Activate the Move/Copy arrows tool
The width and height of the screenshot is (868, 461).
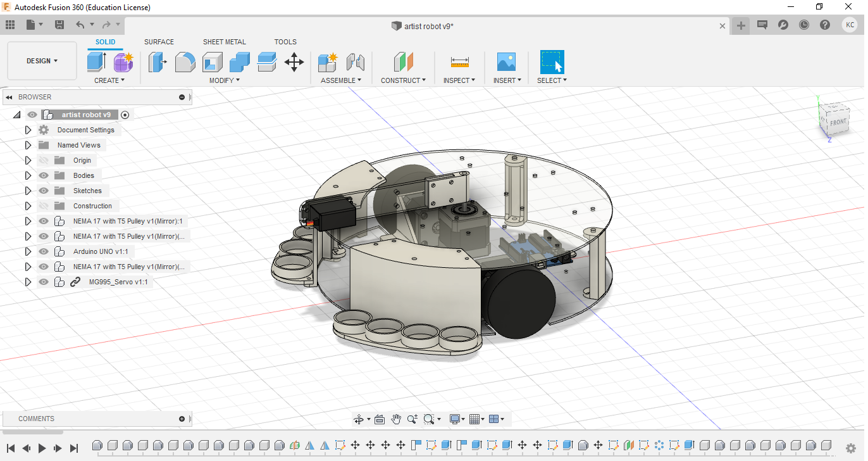click(294, 62)
